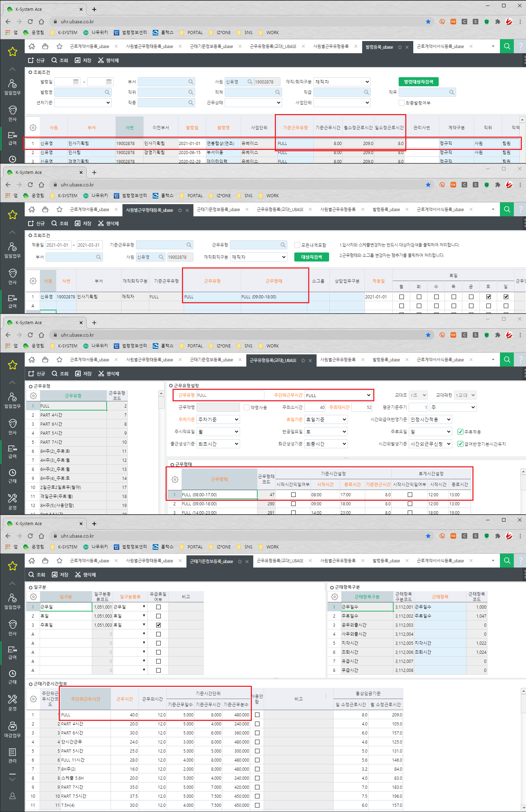This screenshot has width=526, height=812.
Task: Click gear icon of 근태기준시간정보 grid
Action: (x=33, y=699)
